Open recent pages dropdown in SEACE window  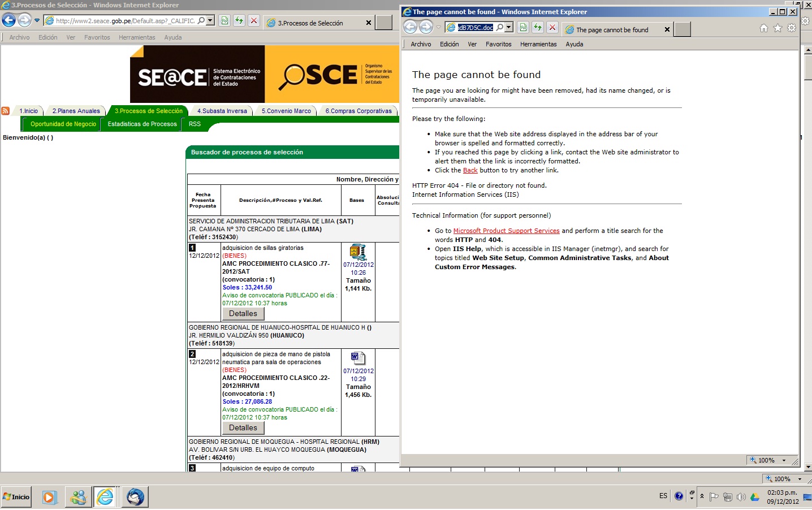[37, 20]
